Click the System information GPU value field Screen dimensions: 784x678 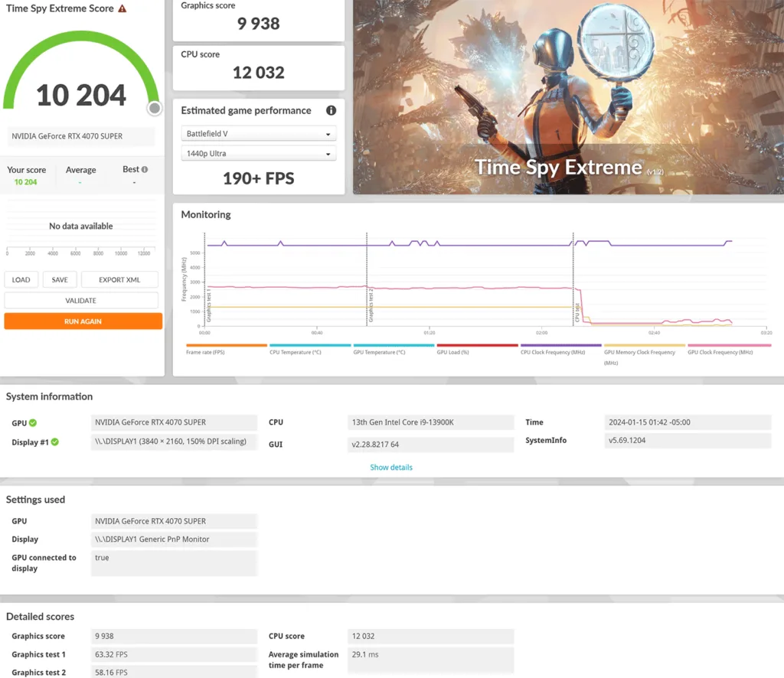pyautogui.click(x=174, y=422)
